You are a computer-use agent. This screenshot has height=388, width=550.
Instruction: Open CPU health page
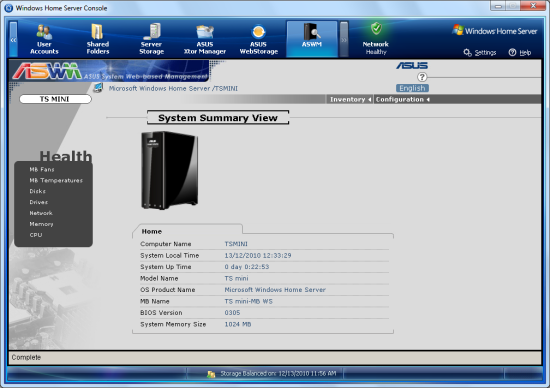tap(36, 235)
